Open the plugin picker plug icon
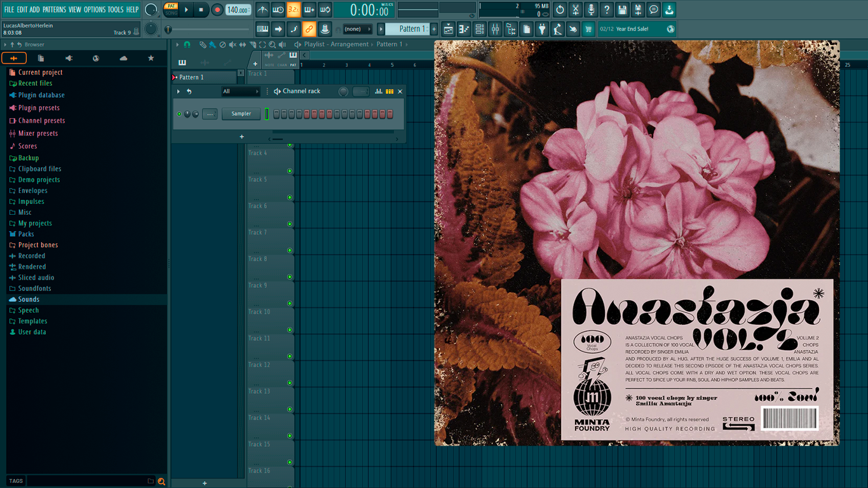Image resolution: width=868 pixels, height=488 pixels. [542, 29]
